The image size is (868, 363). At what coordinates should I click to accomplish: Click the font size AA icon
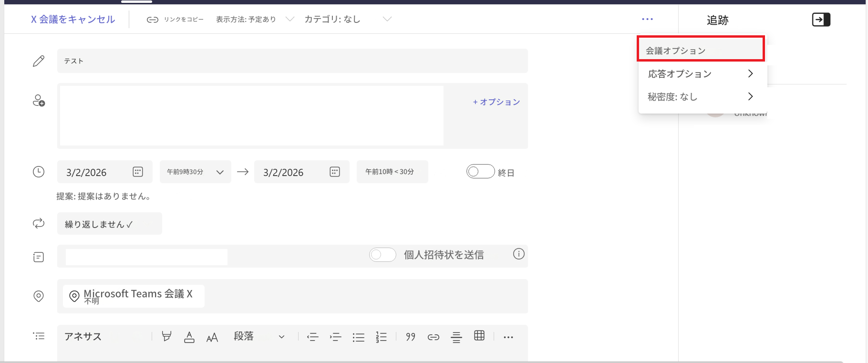pos(212,337)
